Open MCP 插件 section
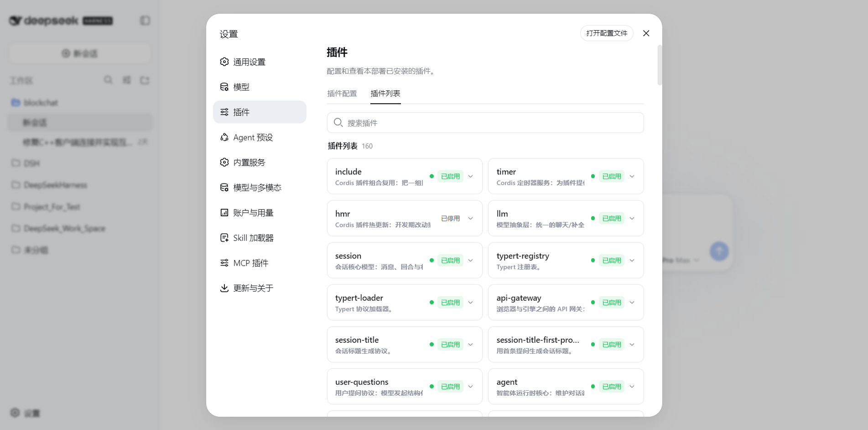Viewport: 868px width, 430px height. click(x=260, y=263)
